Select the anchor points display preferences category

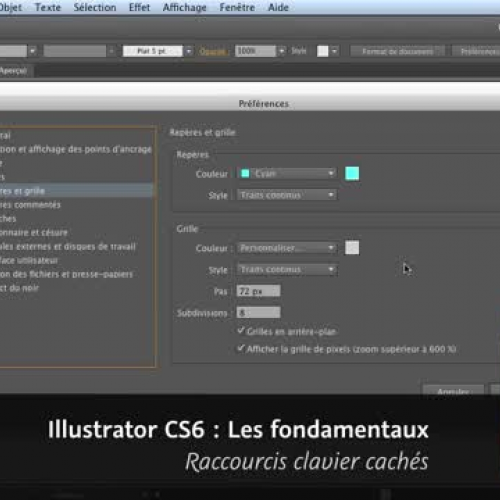(x=76, y=149)
